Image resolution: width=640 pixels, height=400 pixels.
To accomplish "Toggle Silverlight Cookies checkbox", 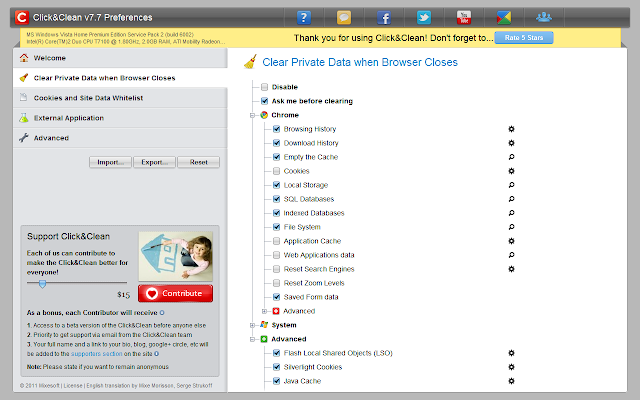I will coord(276,367).
